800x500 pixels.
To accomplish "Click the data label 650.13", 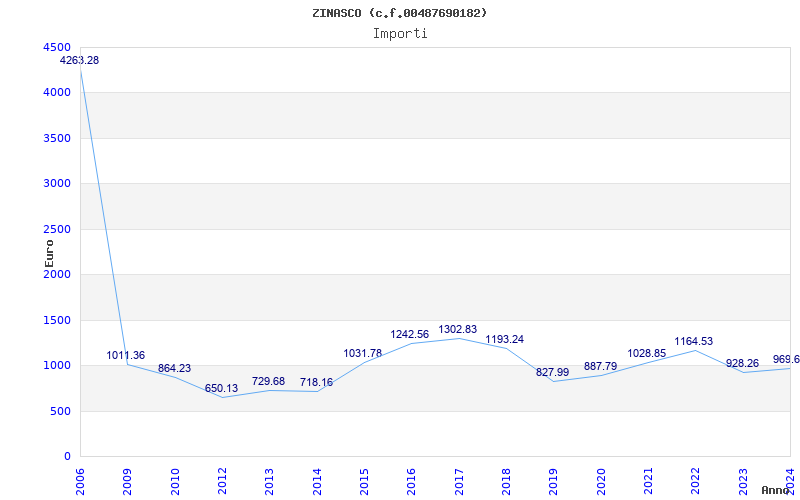I will [221, 388].
